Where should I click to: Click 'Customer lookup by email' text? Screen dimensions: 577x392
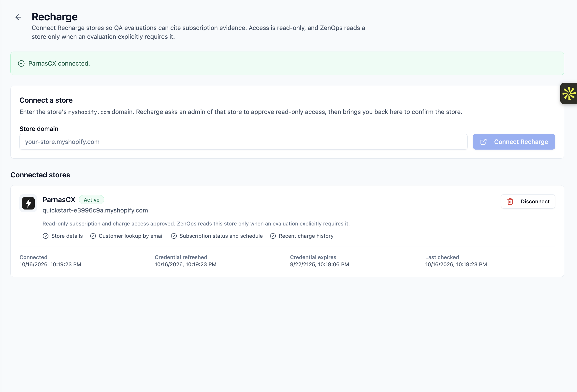point(131,236)
